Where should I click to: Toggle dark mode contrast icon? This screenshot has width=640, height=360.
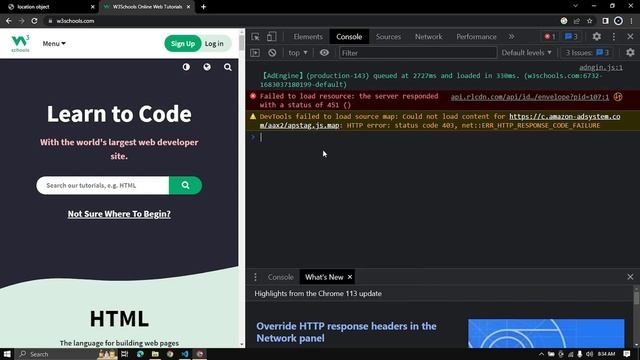tap(186, 67)
